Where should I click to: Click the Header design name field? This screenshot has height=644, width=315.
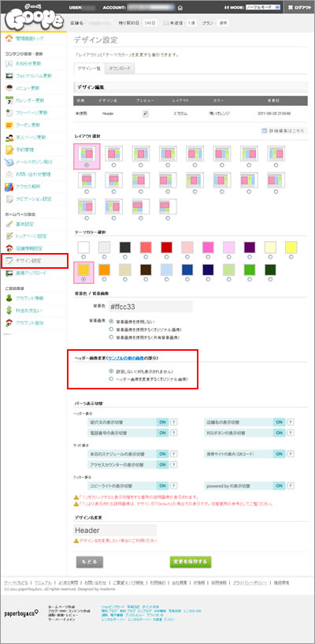tap(115, 530)
